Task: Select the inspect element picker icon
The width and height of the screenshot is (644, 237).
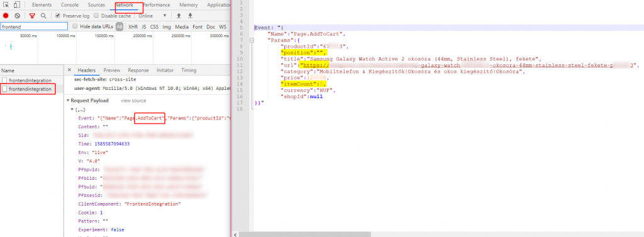Action: 6,5
